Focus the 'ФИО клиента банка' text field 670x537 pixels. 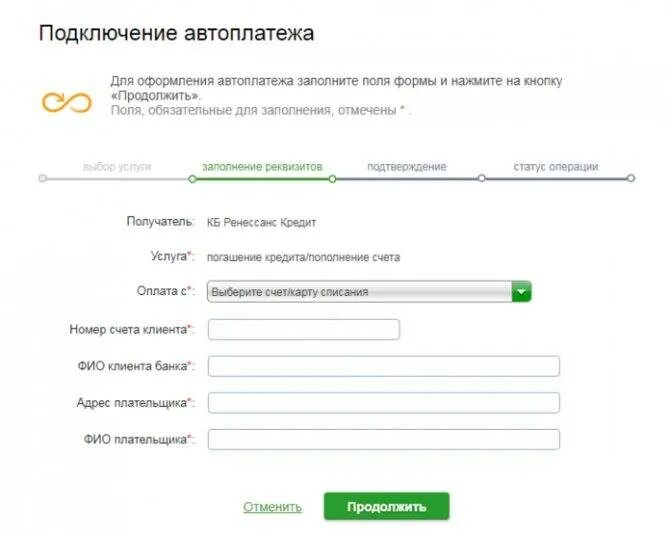click(x=384, y=366)
